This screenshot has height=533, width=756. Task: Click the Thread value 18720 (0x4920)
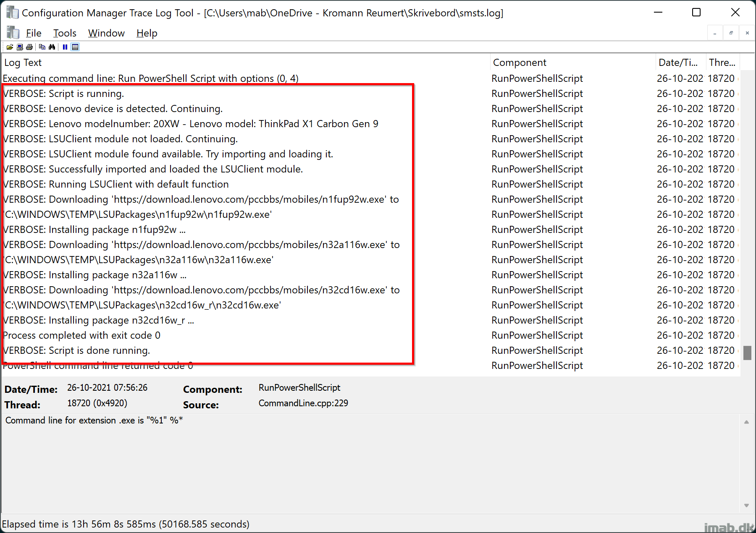(x=97, y=403)
